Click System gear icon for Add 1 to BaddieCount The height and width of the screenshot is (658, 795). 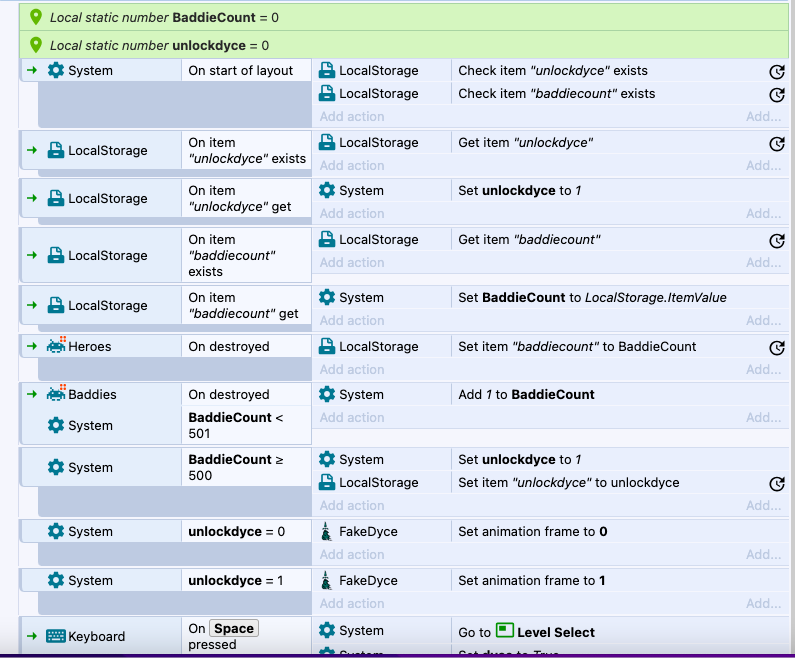coord(327,394)
